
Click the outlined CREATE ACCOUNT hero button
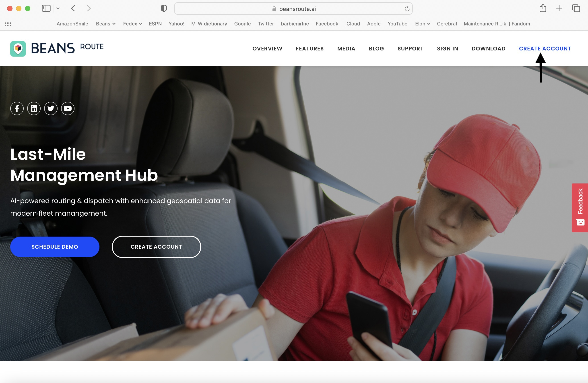click(x=156, y=247)
